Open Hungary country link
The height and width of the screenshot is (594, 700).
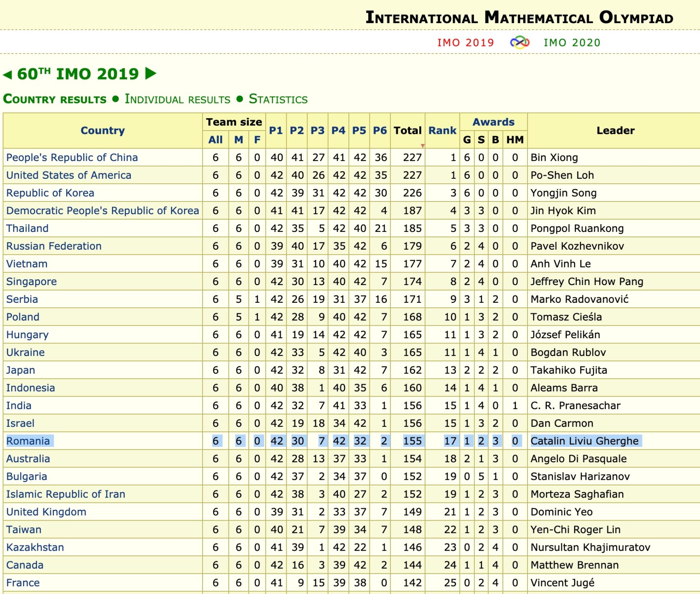click(28, 334)
